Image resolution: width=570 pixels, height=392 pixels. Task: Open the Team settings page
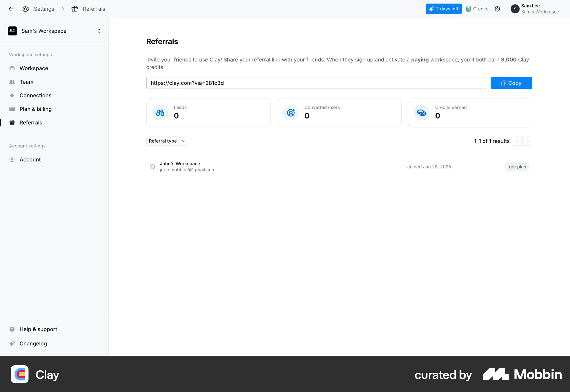[x=26, y=82]
